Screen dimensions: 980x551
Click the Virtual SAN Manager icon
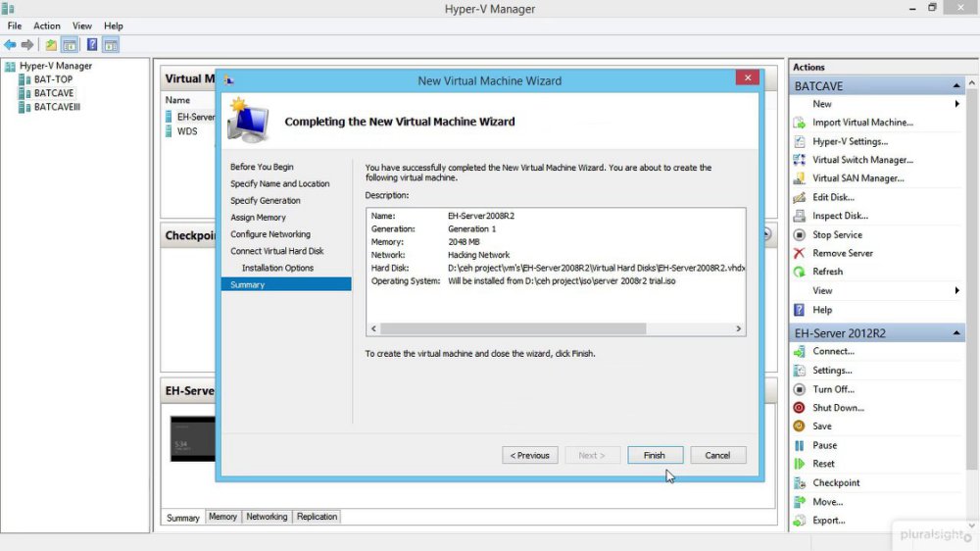pyautogui.click(x=800, y=178)
